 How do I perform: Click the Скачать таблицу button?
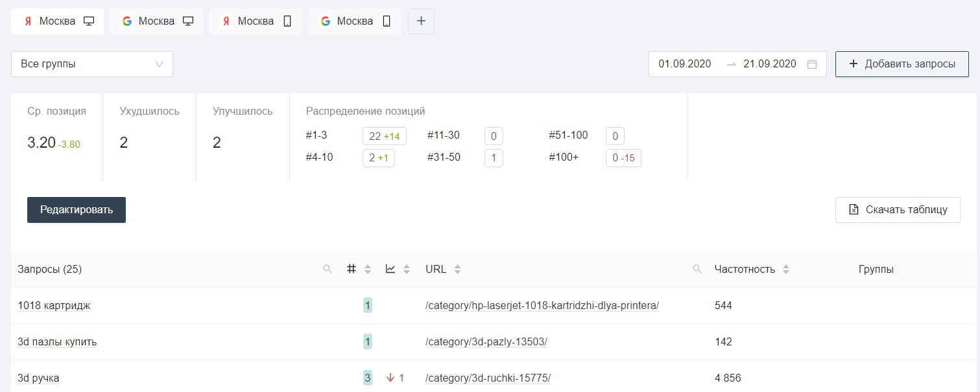[898, 210]
